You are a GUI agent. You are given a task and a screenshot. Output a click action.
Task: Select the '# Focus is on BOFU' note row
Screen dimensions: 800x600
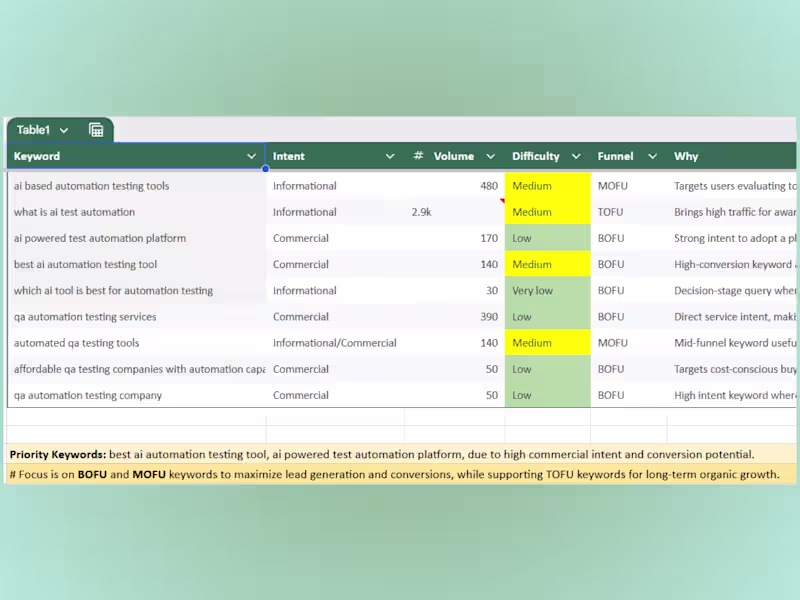tap(401, 474)
